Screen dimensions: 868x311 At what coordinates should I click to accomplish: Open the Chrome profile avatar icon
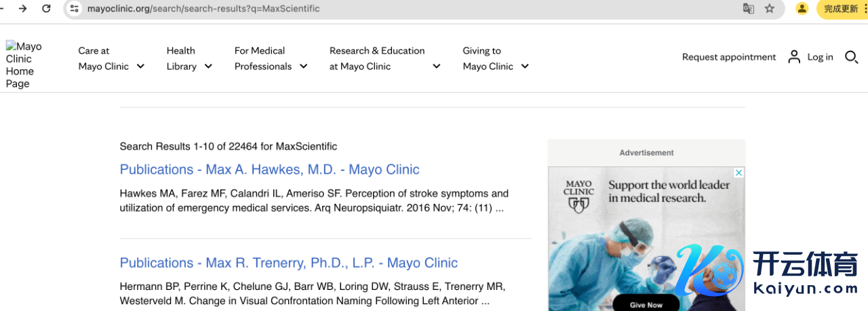pos(802,9)
